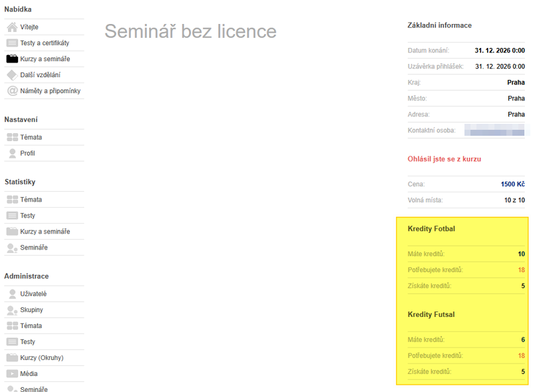The height and width of the screenshot is (392, 535).
Task: Open Kurzy a semináře statistics
Action: pos(45,232)
